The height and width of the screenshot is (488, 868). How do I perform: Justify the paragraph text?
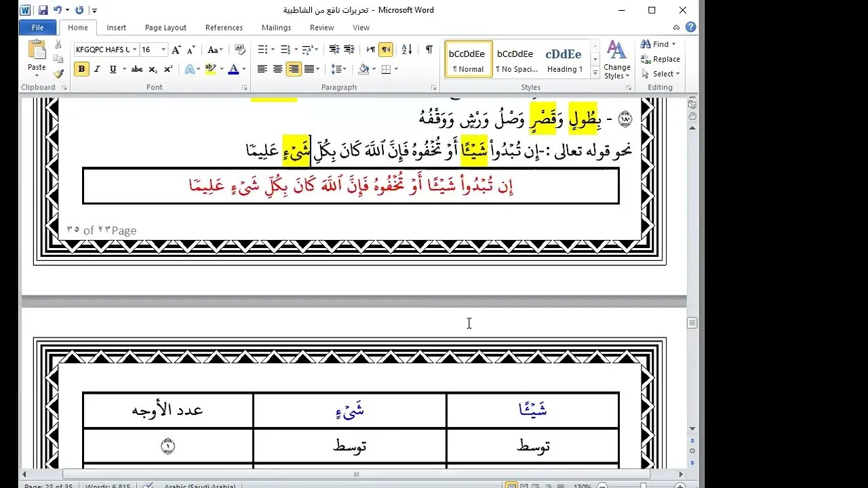click(309, 69)
